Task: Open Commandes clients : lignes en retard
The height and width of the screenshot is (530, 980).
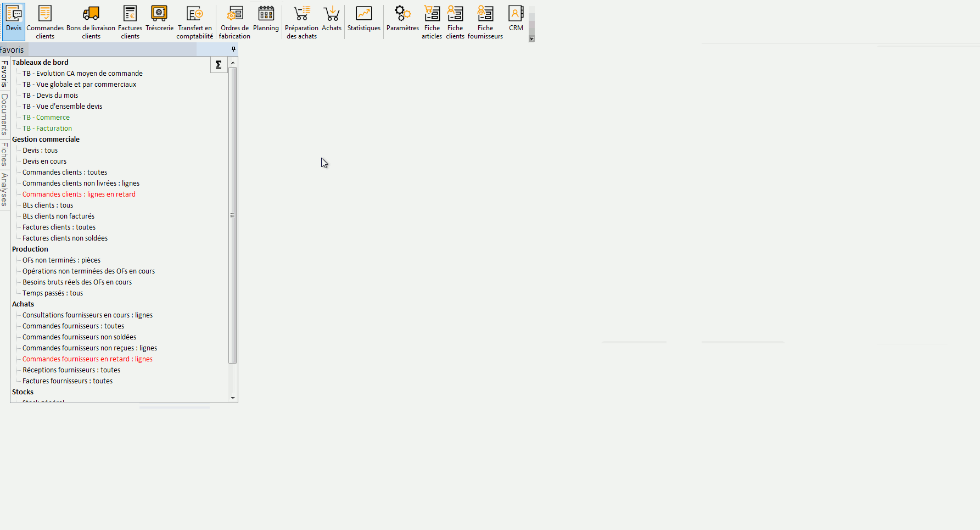Action: pos(79,194)
